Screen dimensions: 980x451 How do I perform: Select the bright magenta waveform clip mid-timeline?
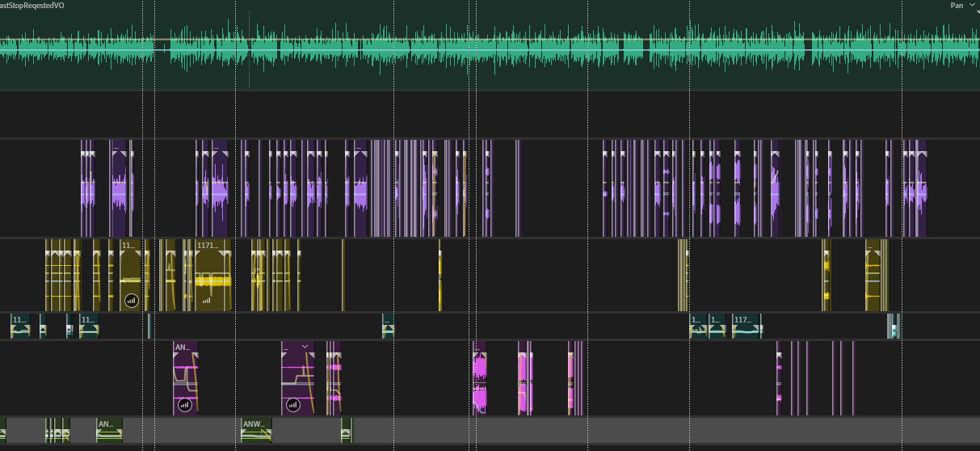(480, 380)
